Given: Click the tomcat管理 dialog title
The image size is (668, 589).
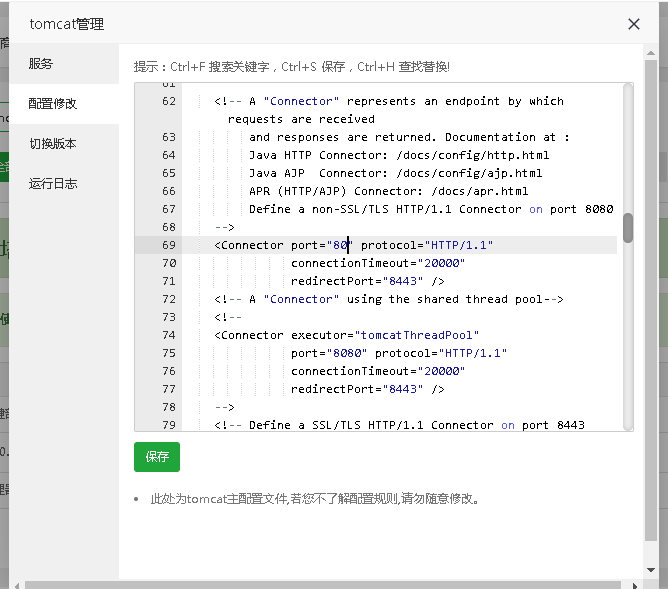Looking at the screenshot, I should pos(67,24).
